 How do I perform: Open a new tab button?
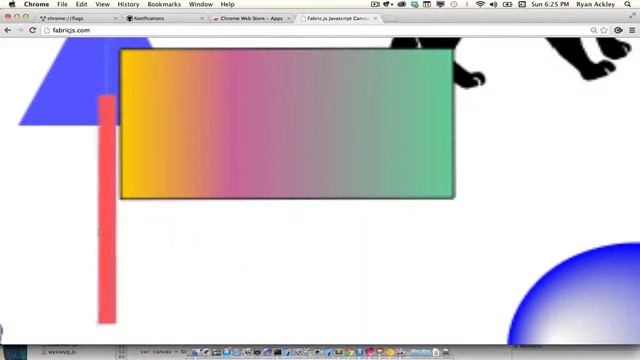[391, 18]
